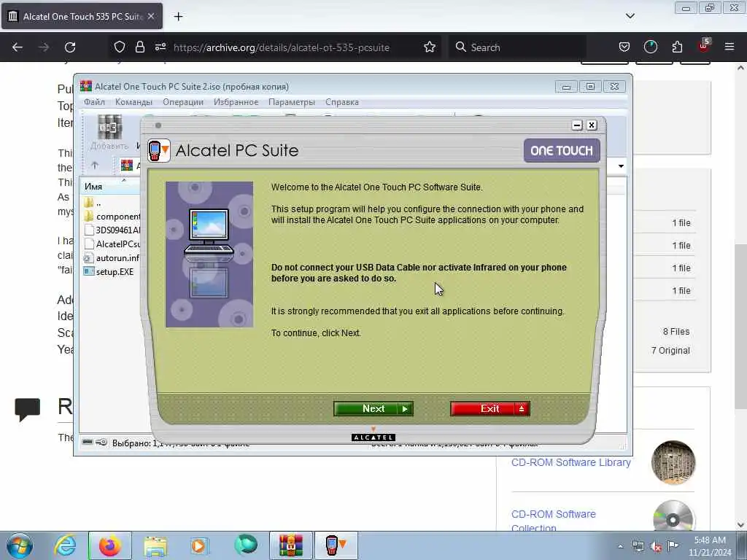
Task: Click the shield tracking protection icon
Action: pyautogui.click(x=120, y=47)
